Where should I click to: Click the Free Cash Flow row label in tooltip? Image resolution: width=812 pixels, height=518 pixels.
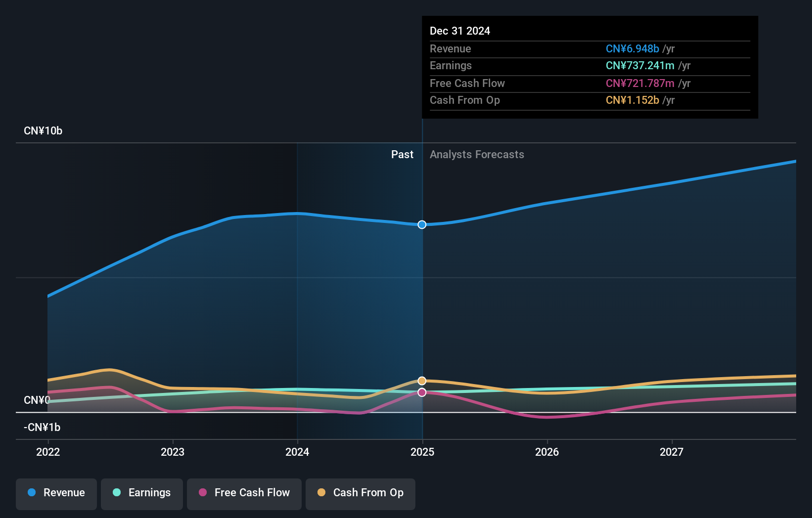tap(467, 84)
